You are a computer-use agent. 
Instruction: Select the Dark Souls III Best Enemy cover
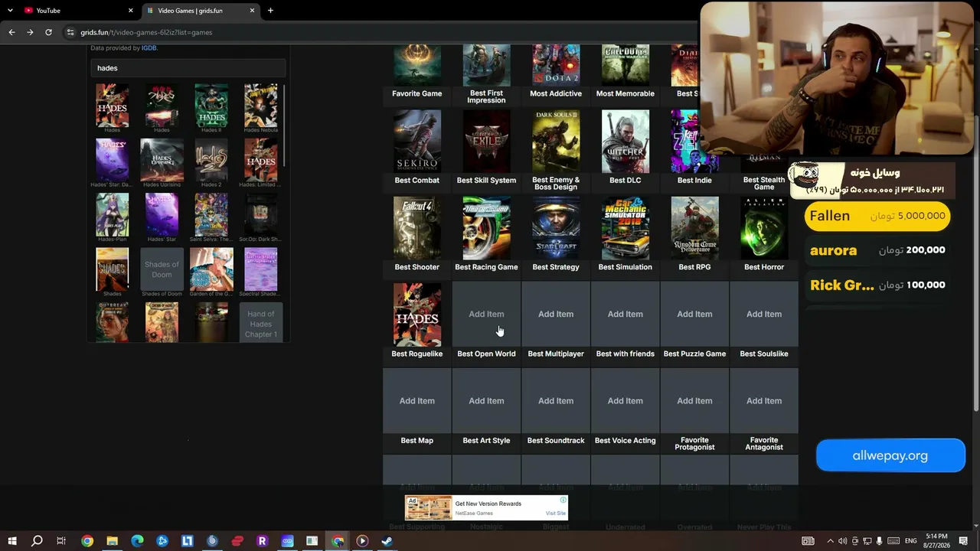click(556, 142)
